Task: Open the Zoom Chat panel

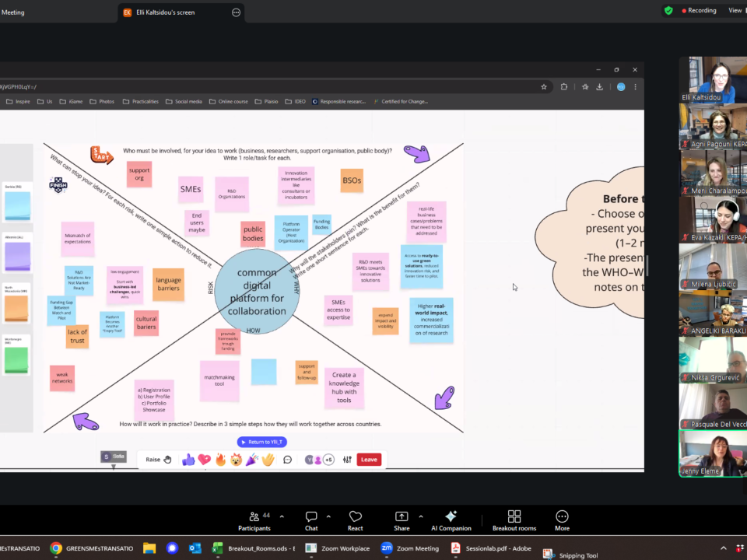Action: (x=311, y=521)
